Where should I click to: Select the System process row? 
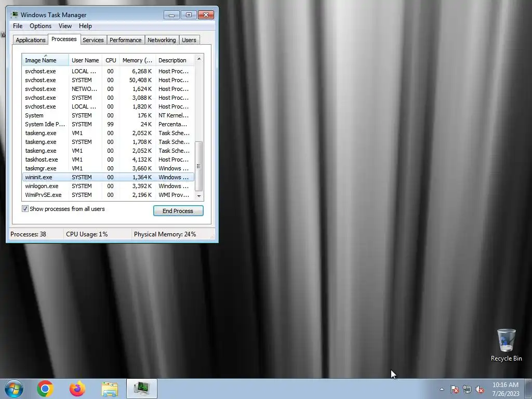click(108, 115)
